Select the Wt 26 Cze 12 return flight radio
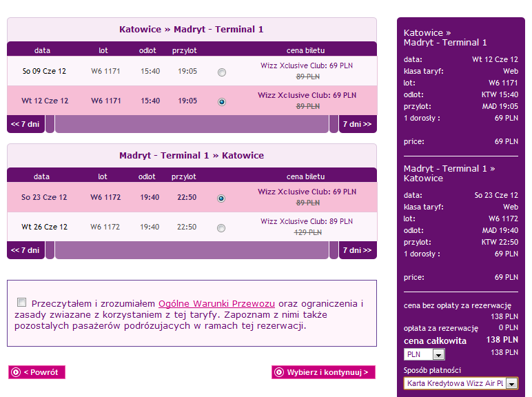Screen dimensions: 532x397 point(221,228)
